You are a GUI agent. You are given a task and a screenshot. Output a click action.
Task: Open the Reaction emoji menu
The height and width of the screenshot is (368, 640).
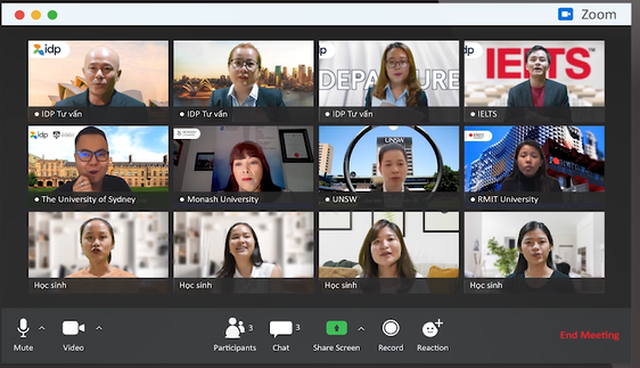pyautogui.click(x=432, y=328)
